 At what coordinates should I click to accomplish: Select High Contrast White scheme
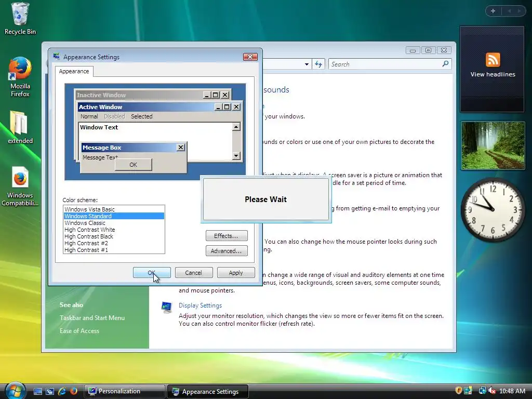point(114,230)
